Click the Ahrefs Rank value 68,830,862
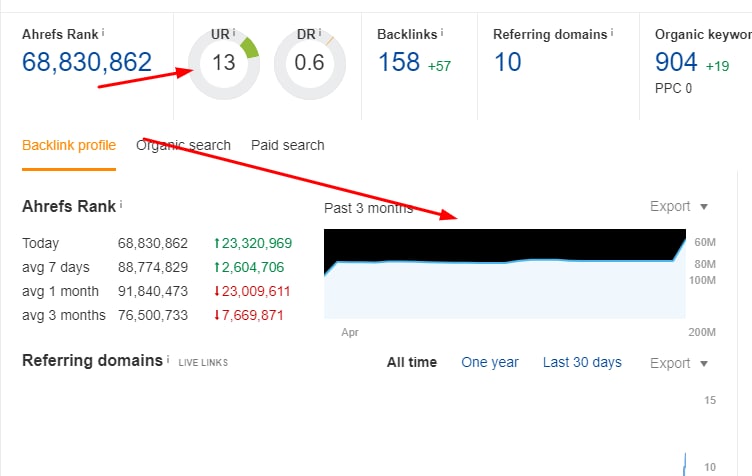752x476 pixels. click(x=87, y=62)
